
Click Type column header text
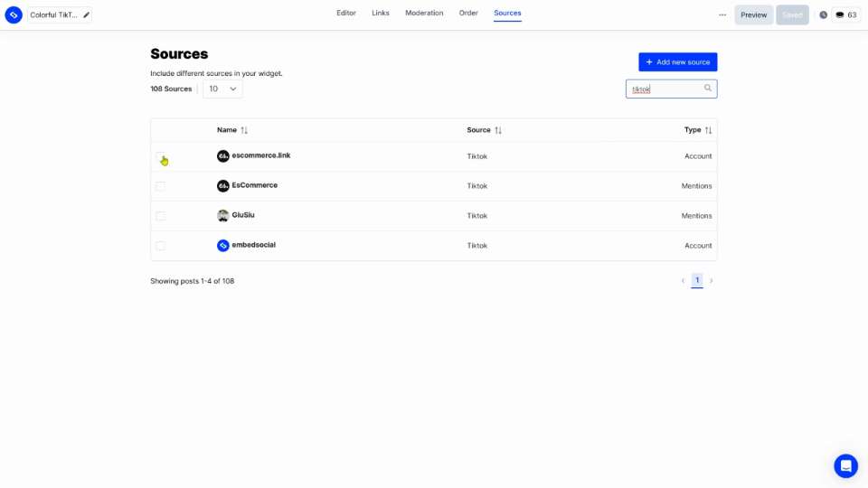(693, 130)
